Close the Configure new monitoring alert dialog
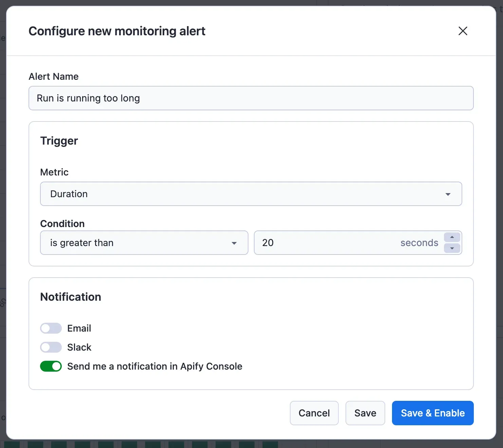Screen dimensions: 503x448 (x=463, y=31)
